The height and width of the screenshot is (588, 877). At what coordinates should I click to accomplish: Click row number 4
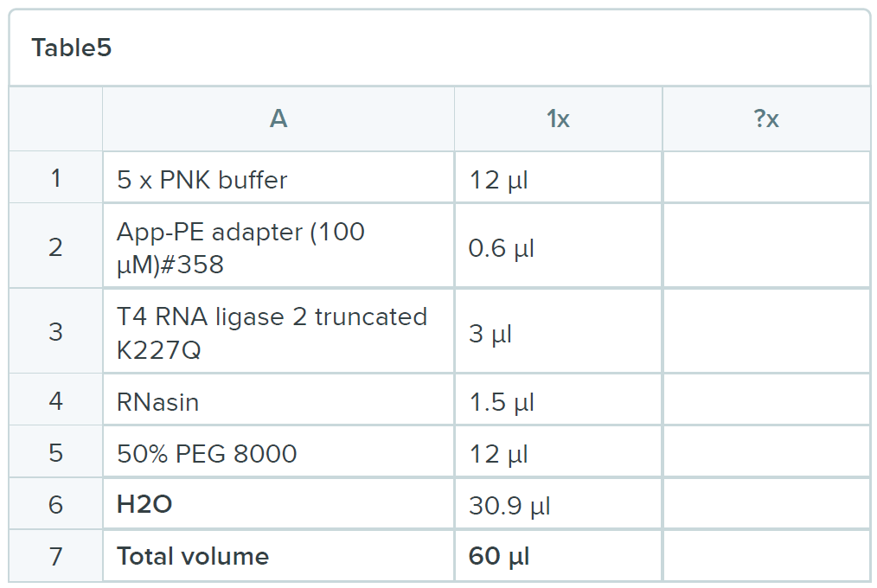click(x=56, y=401)
